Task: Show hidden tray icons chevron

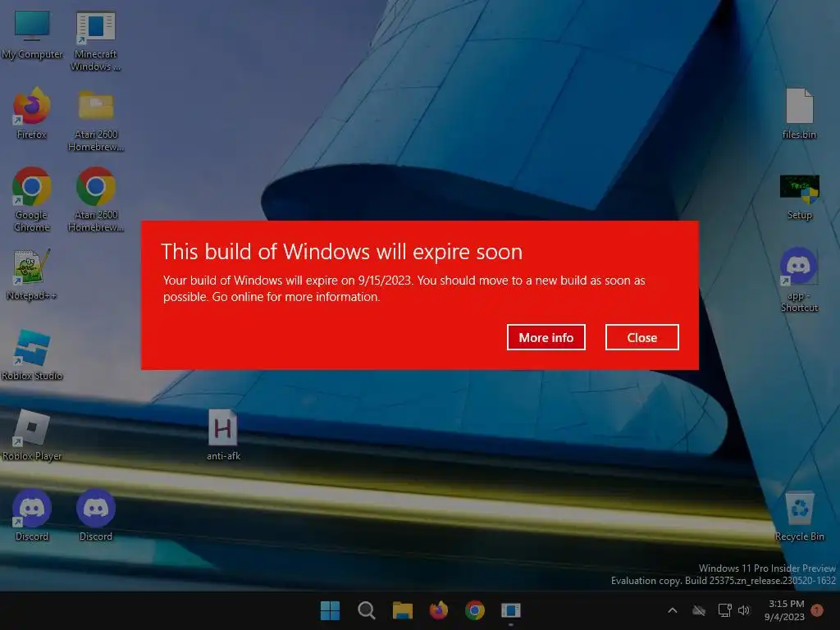Action: (x=673, y=610)
